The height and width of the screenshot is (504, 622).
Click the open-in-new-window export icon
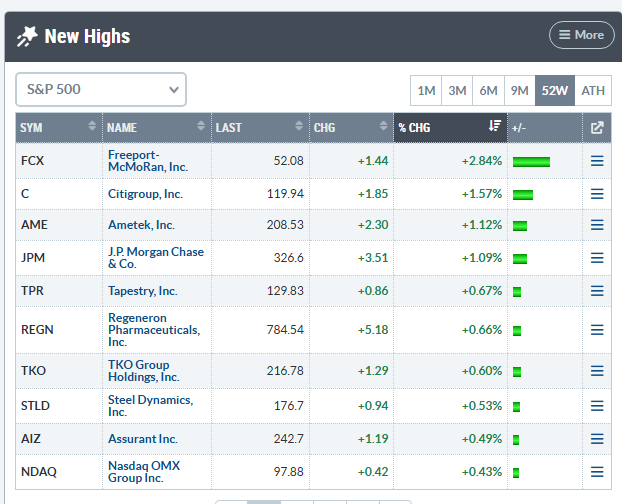(597, 128)
